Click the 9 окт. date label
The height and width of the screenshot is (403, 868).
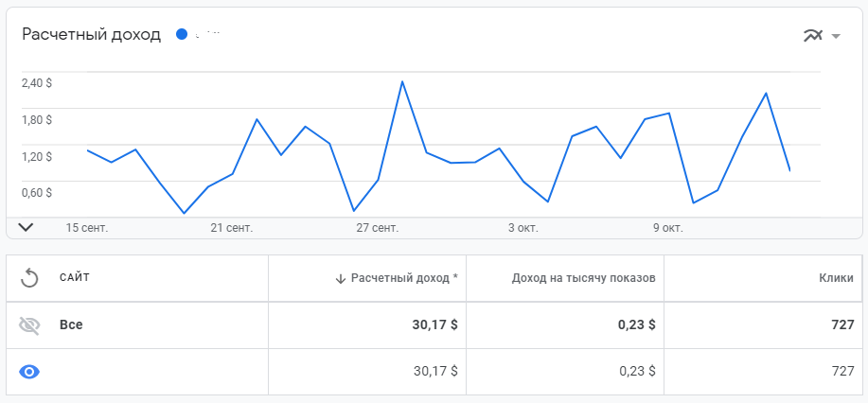(667, 228)
